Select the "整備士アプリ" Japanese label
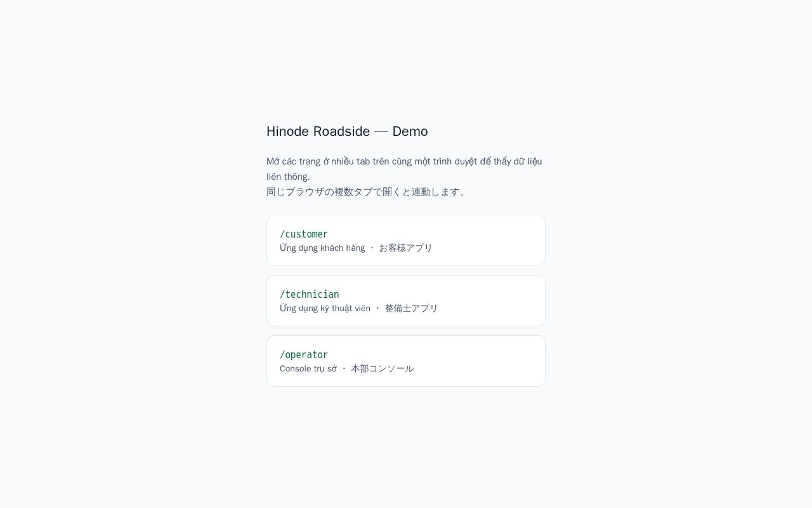Screen dimensions: 812x508 tap(411, 309)
